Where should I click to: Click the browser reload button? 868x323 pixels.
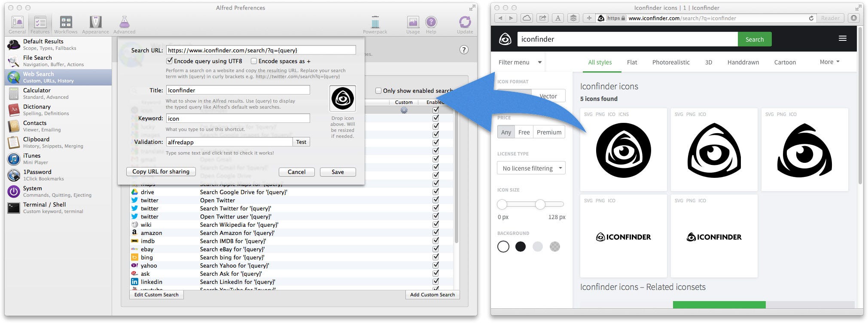(x=811, y=18)
